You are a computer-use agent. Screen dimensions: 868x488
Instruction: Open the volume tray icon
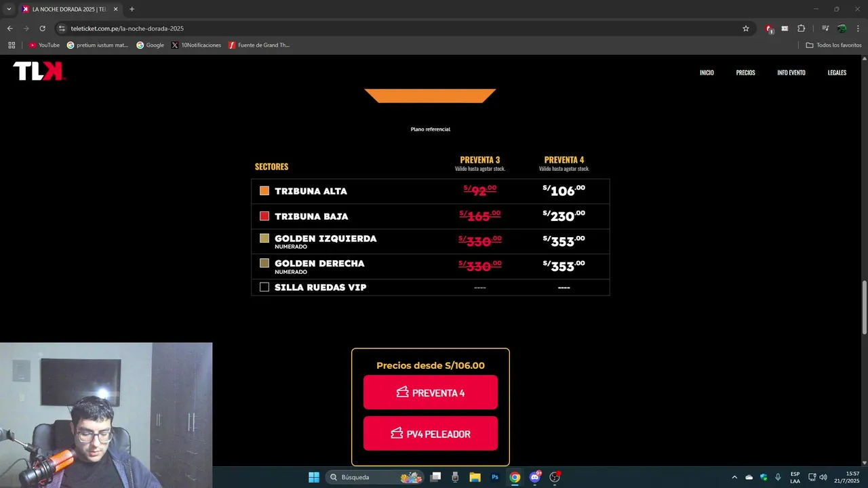[x=823, y=477]
